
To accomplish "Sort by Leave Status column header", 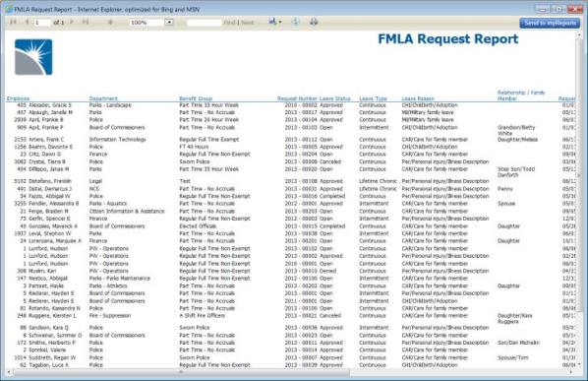I will [335, 98].
